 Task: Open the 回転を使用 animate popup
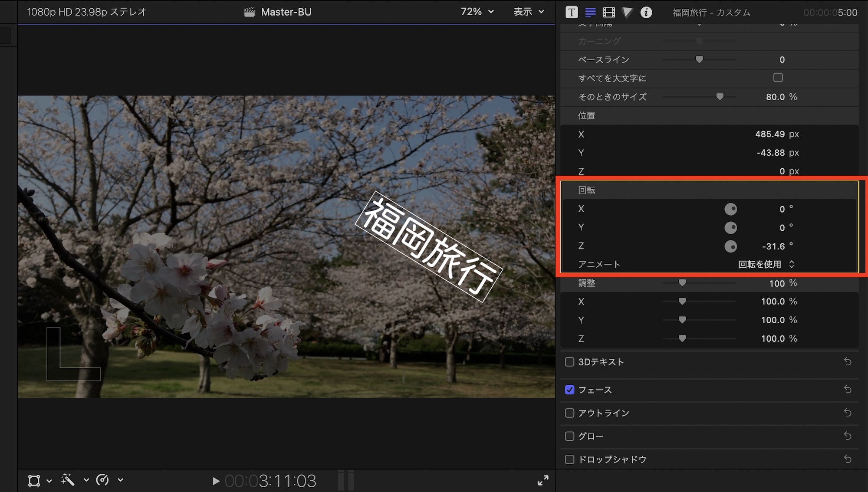tap(766, 264)
